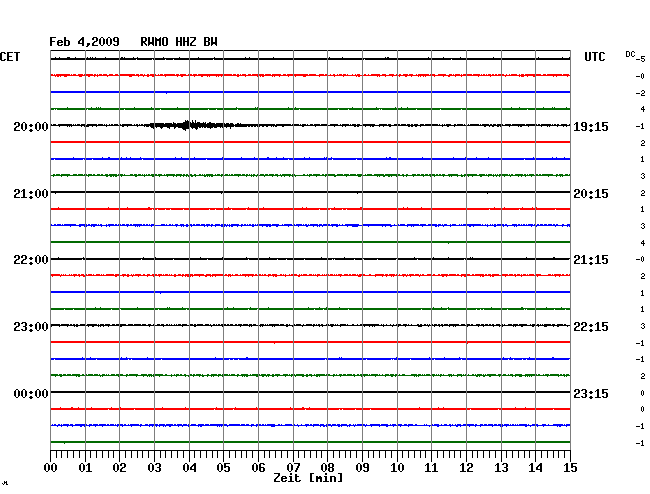The image size is (650, 494).
Task: Click the DC value -5 at top
Action: (640, 59)
